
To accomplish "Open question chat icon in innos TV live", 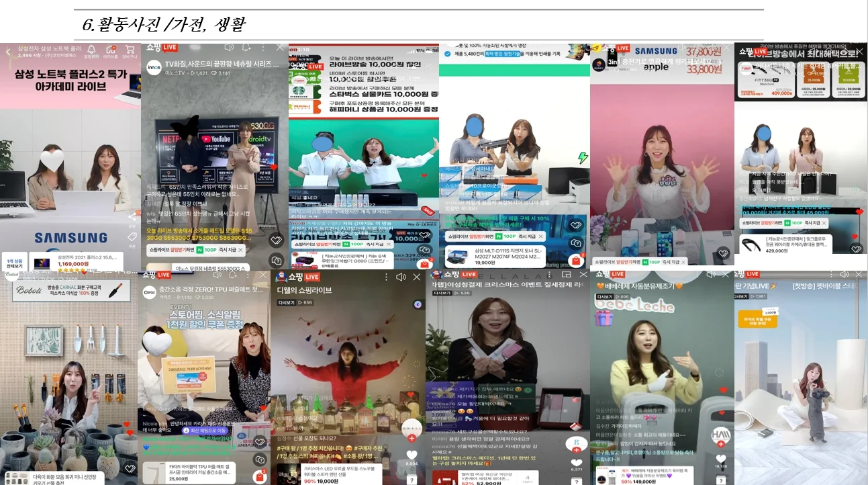I will [x=275, y=260].
